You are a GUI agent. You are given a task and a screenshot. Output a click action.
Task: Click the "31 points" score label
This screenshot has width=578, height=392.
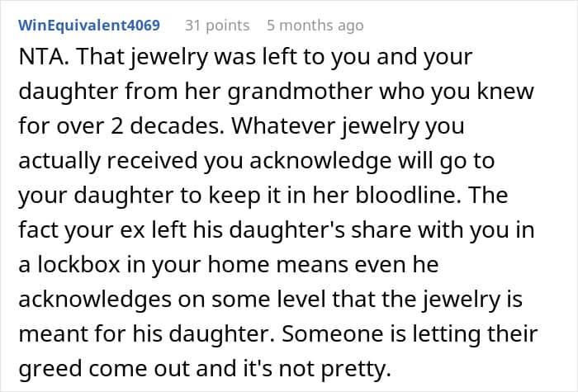pos(218,26)
